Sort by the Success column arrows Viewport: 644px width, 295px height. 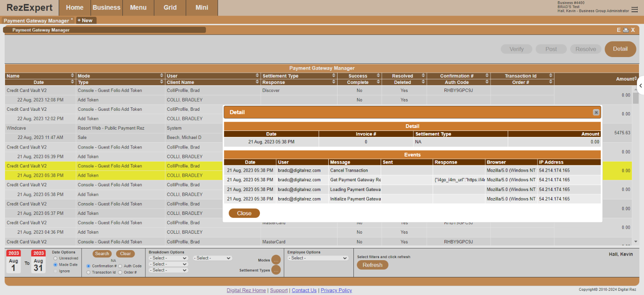378,76
